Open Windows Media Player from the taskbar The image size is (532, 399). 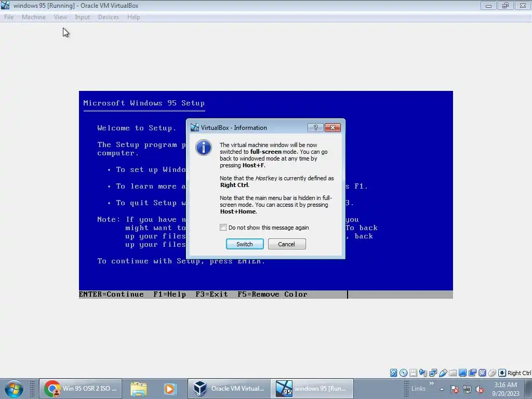[170, 389]
